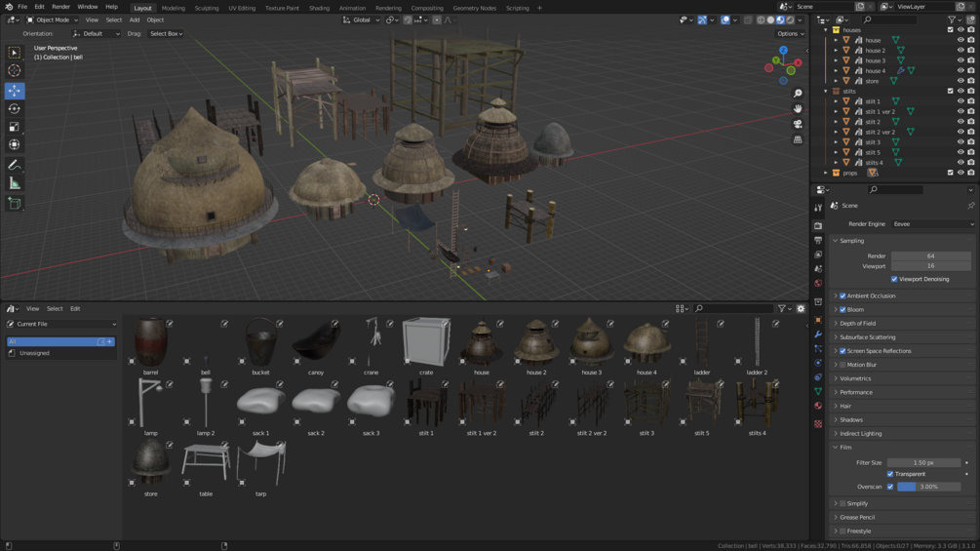Toggle perspective/orthographic grid icon
980x551 pixels.
click(x=798, y=139)
